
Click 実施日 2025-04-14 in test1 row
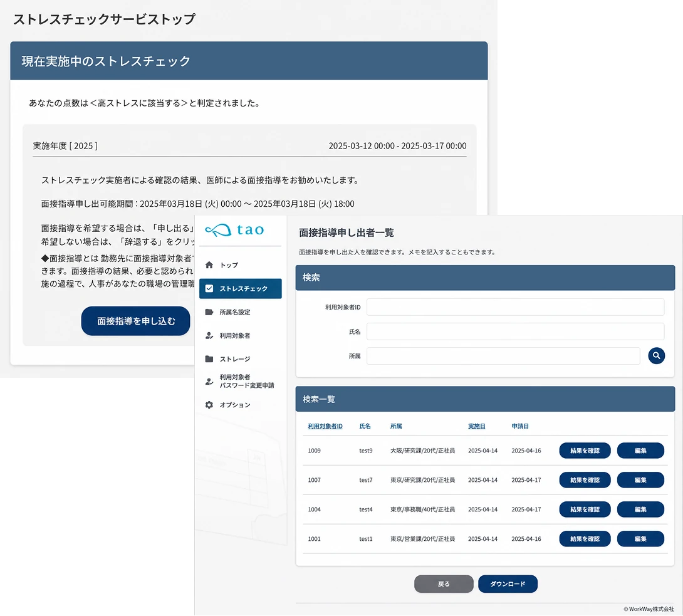click(x=482, y=539)
